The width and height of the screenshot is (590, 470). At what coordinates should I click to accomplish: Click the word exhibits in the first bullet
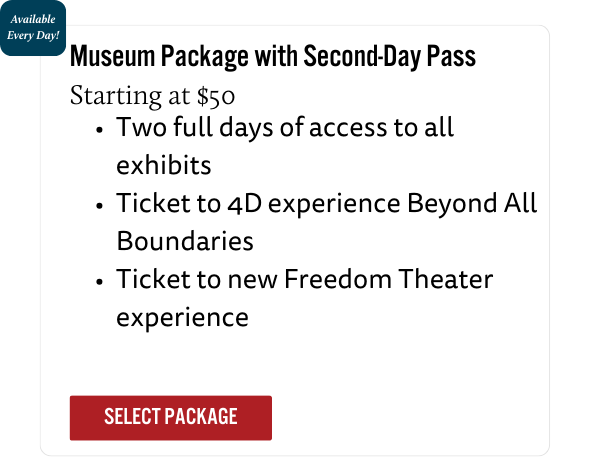pyautogui.click(x=164, y=166)
